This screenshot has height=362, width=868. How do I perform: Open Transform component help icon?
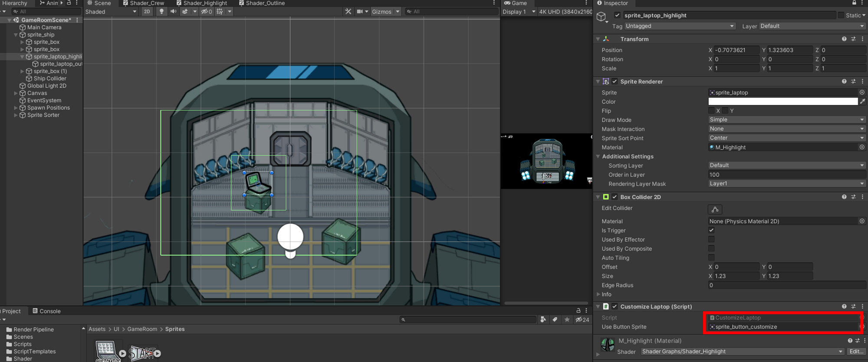click(x=844, y=39)
